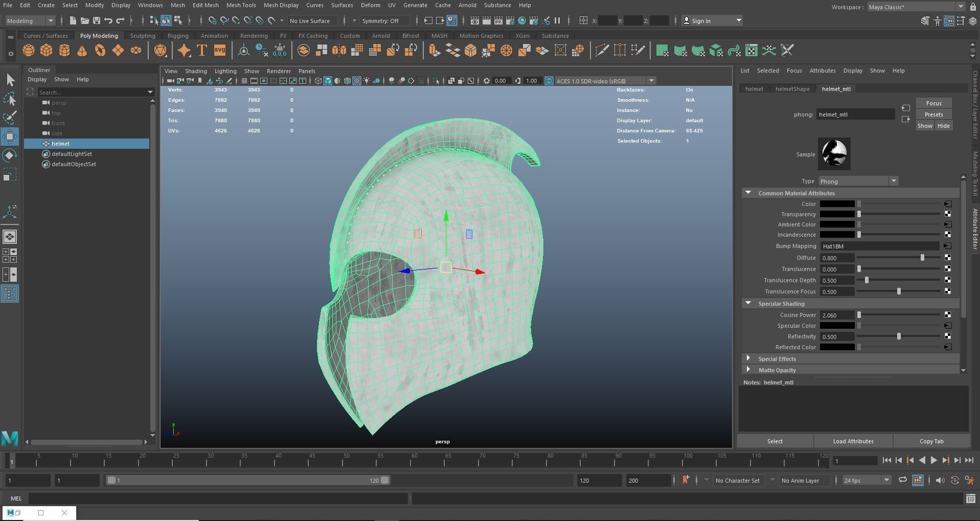Toggle the Color attribute map checker button
Viewport: 980px width, 521px height.
point(948,203)
